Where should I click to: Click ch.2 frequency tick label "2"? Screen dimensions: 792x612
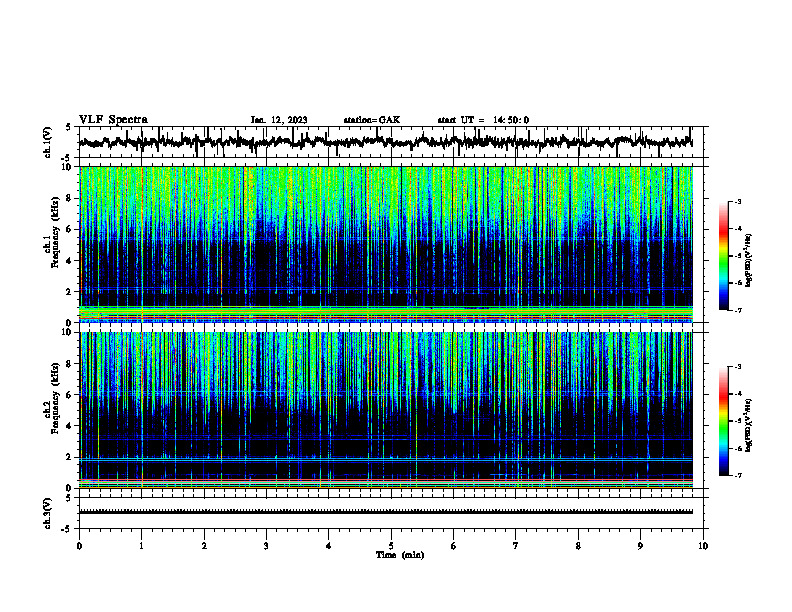click(70, 457)
